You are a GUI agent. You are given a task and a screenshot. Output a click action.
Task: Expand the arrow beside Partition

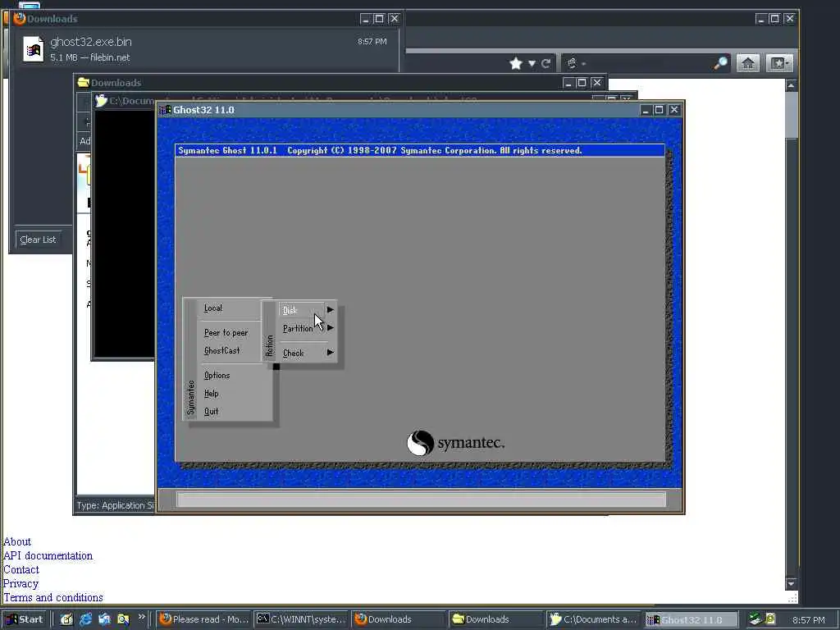[331, 327]
